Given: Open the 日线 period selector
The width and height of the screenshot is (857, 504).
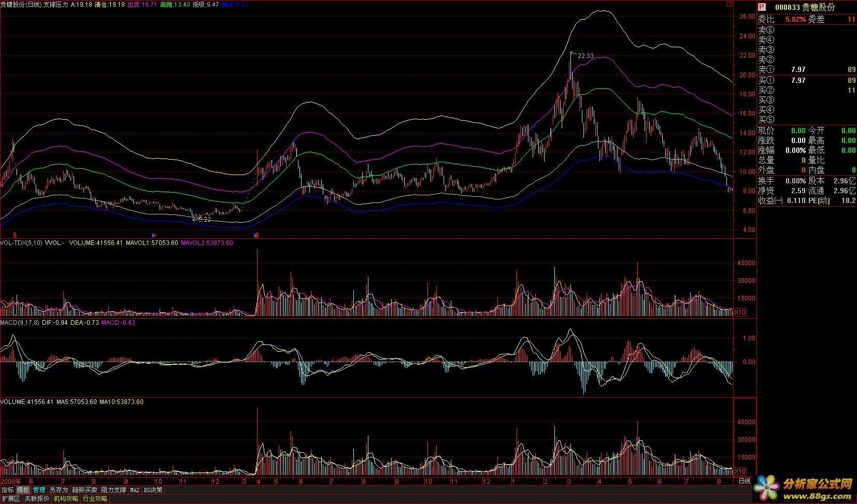Looking at the screenshot, I should [x=744, y=481].
